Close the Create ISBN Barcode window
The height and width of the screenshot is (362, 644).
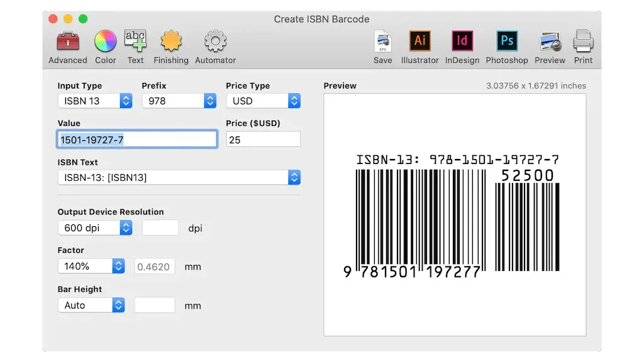[53, 19]
